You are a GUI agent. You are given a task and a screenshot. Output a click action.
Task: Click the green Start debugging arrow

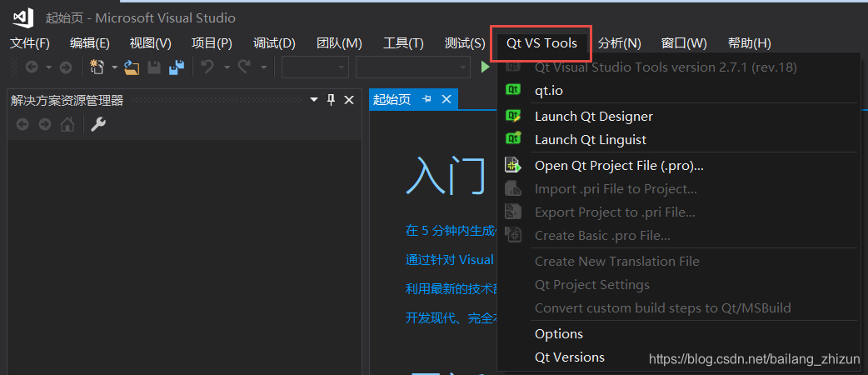point(486,67)
